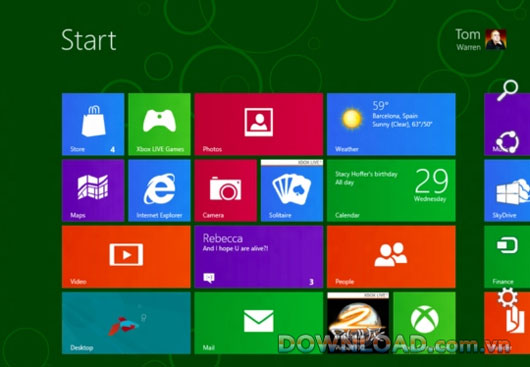
Task: Open the Weather tile with sun icon
Action: 391,124
